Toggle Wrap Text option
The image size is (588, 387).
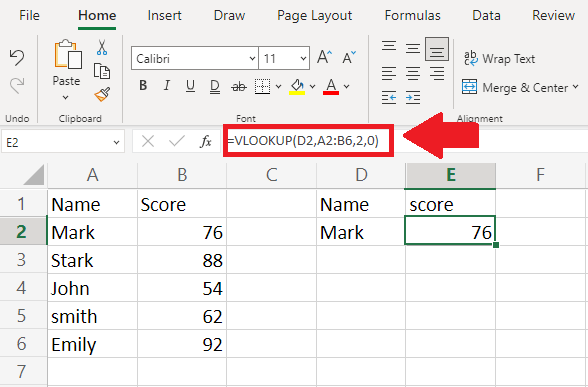tap(499, 58)
